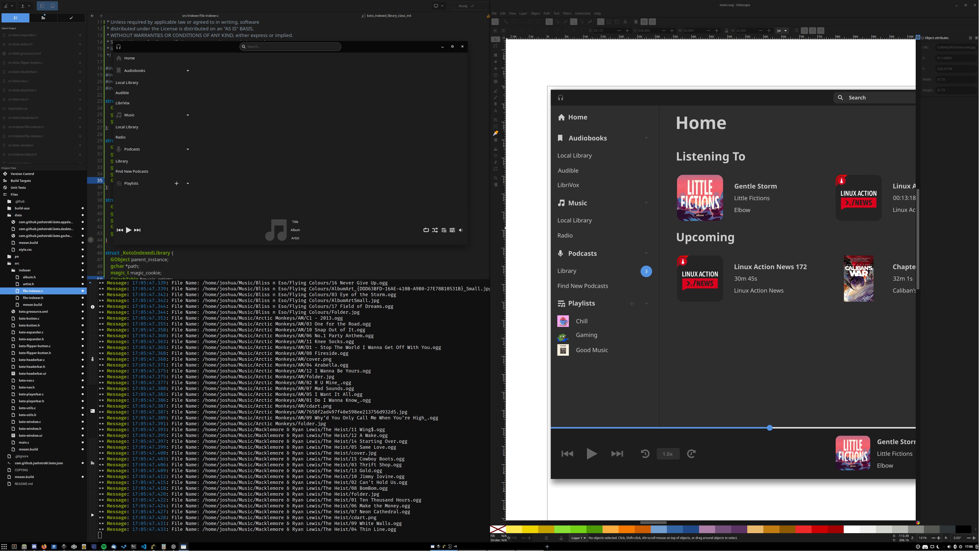Open Find New Podcasts in Koto nav
The width and height of the screenshot is (980, 551).
pyautogui.click(x=132, y=171)
